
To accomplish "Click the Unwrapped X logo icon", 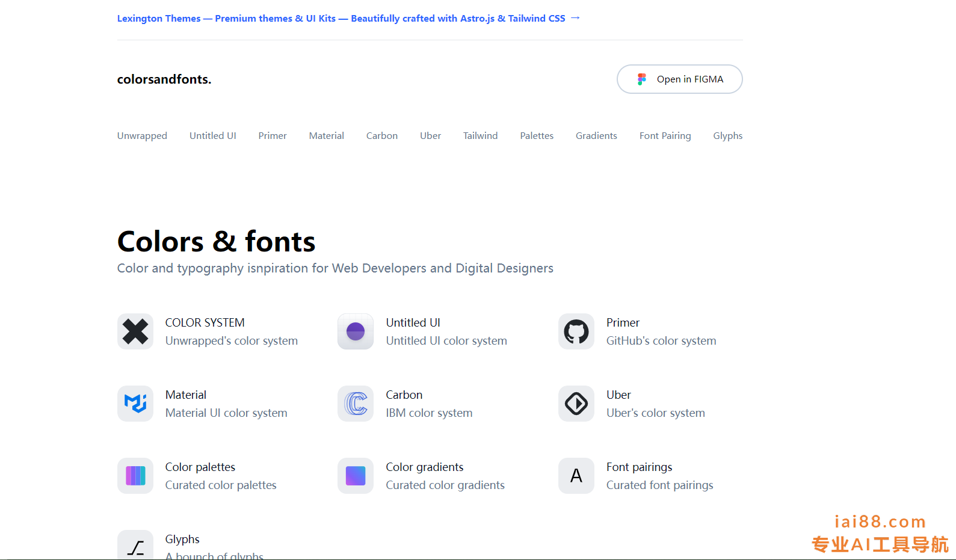I will 135,331.
